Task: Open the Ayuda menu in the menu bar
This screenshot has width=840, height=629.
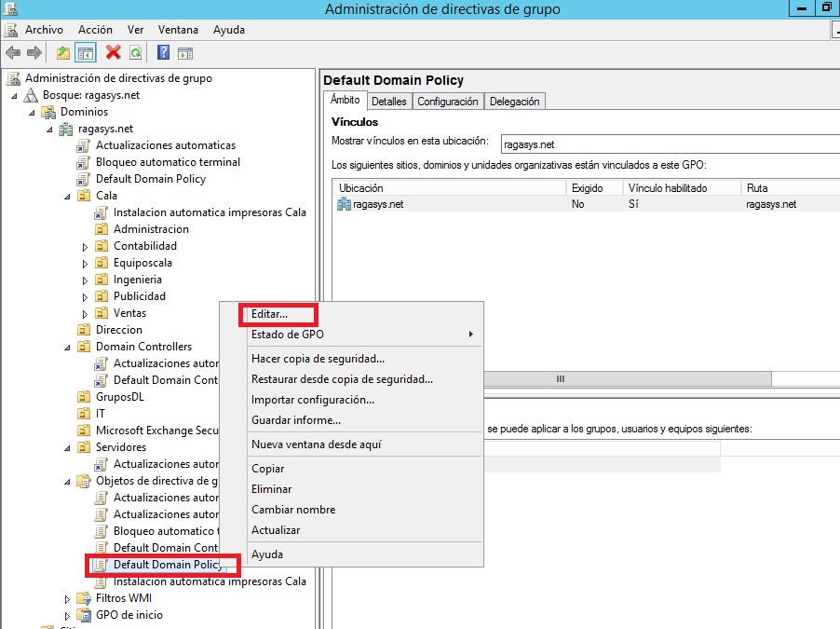Action: point(229,30)
